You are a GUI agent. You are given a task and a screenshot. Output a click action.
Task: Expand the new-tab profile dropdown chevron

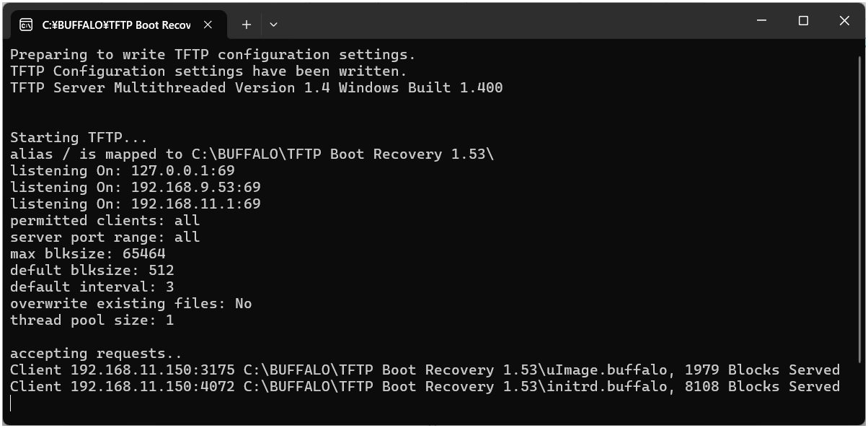(273, 25)
